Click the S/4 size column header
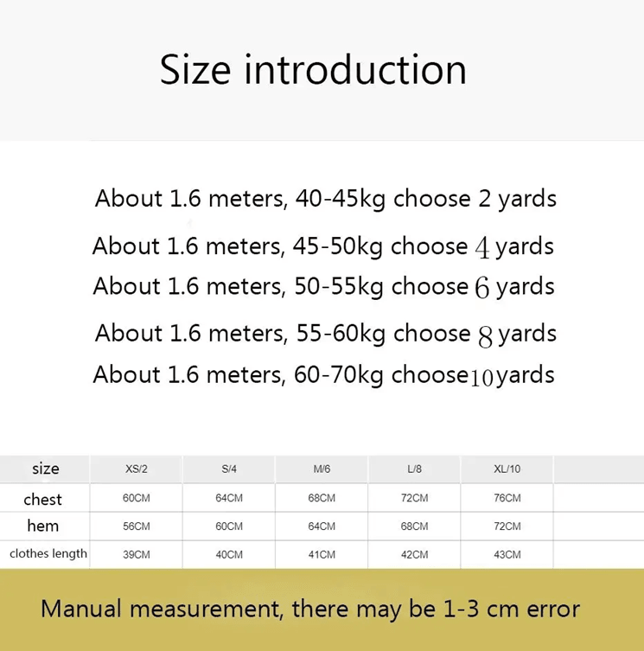The image size is (644, 651). [x=229, y=469]
